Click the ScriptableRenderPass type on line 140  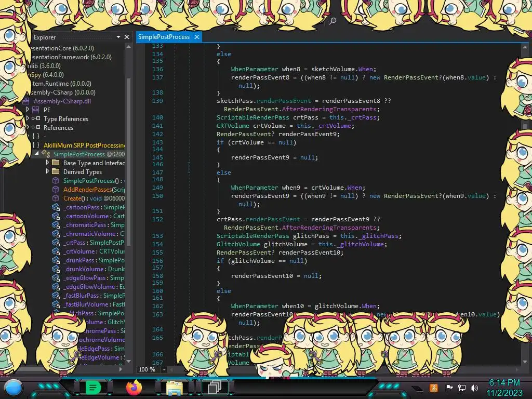[253, 117]
